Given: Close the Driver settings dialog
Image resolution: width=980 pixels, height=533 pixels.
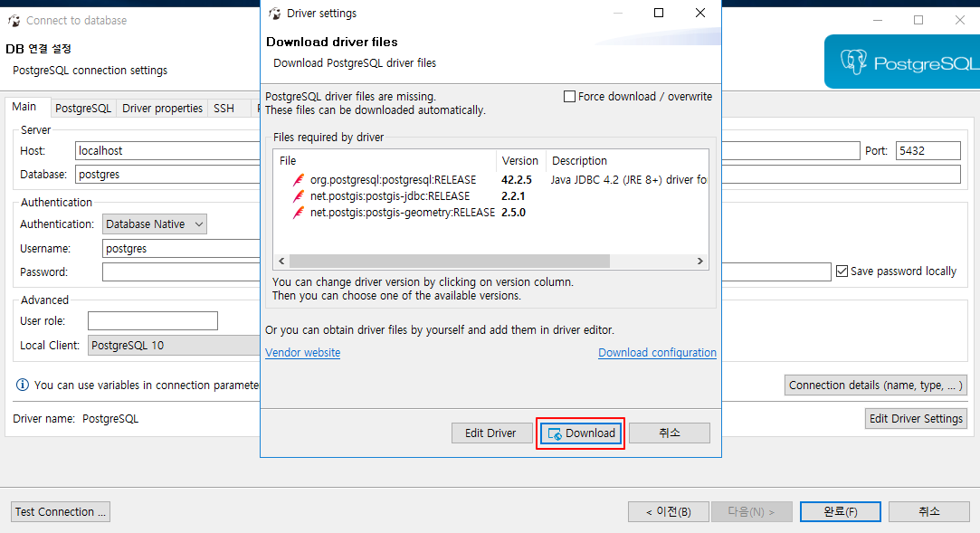Looking at the screenshot, I should point(700,14).
